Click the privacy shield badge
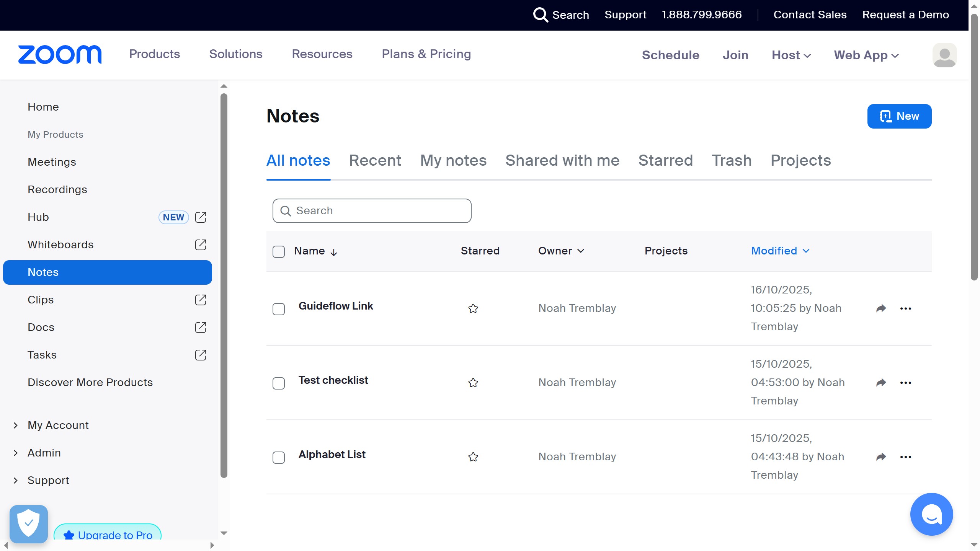This screenshot has width=980, height=551. pos(29,524)
